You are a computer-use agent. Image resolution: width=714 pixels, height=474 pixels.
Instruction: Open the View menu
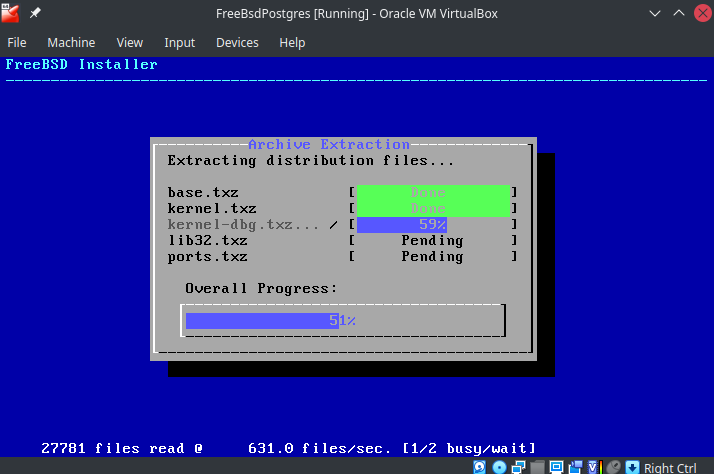(130, 42)
